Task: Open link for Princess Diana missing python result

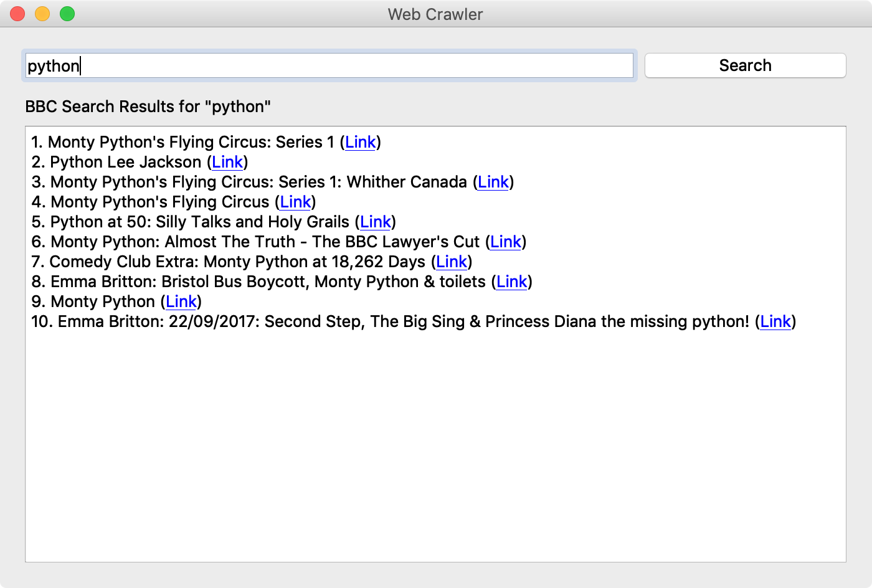Action: 775,321
